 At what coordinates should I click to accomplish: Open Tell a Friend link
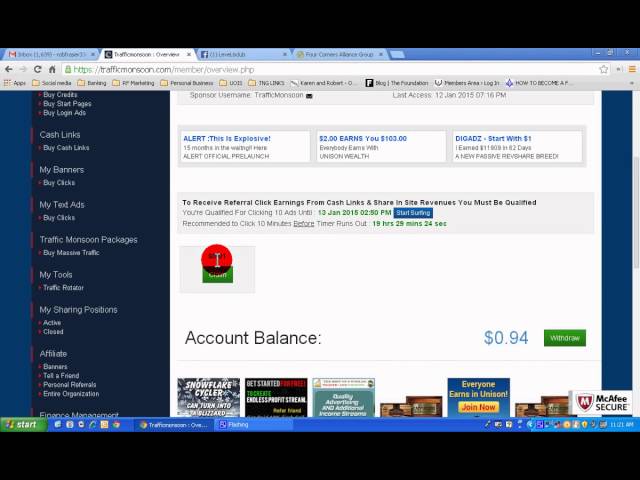click(61, 376)
